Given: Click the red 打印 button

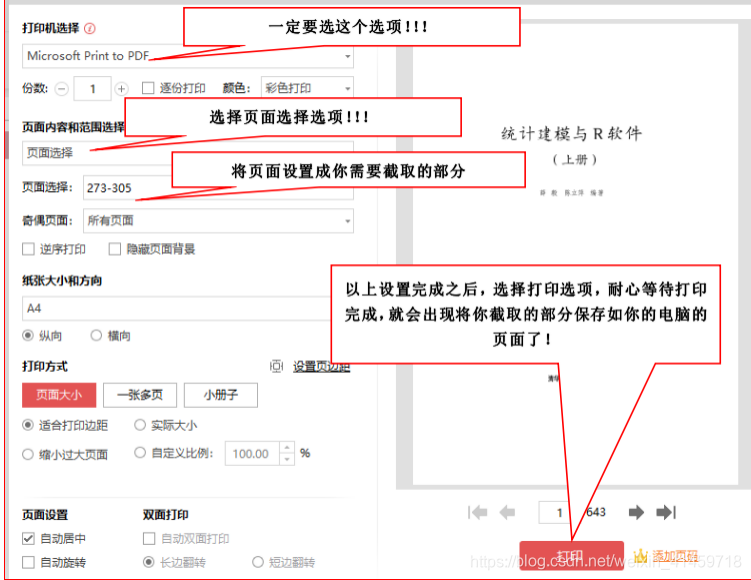Looking at the screenshot, I should [x=571, y=556].
